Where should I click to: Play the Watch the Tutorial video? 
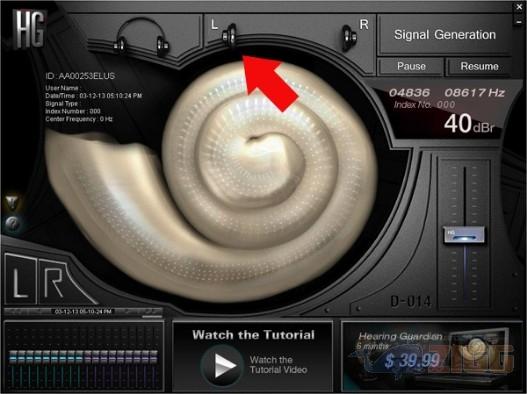point(222,366)
